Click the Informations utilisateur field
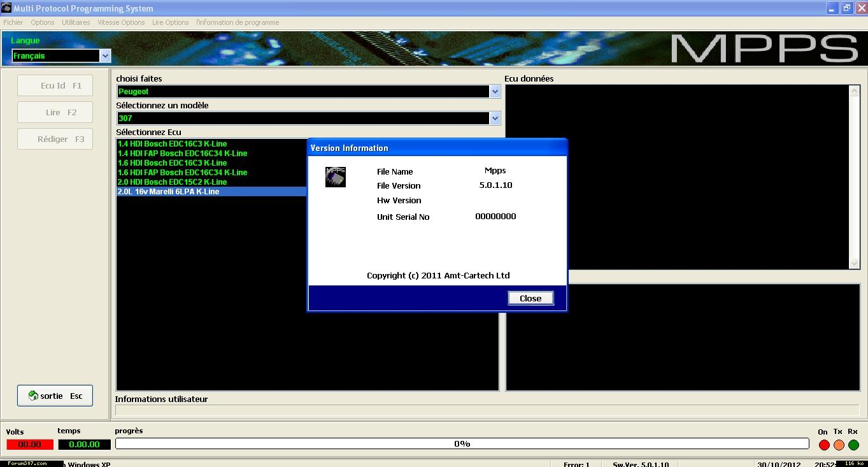 [487, 411]
